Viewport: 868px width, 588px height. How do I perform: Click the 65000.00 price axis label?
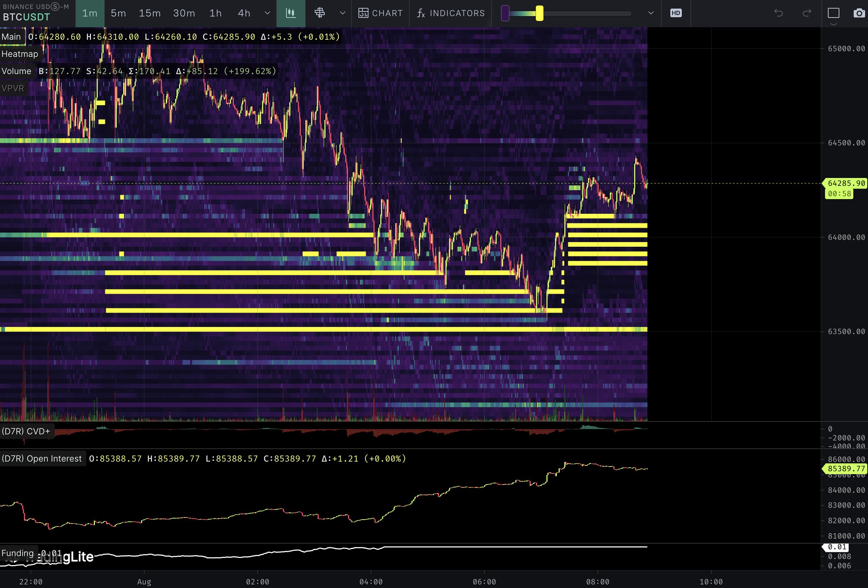click(847, 49)
